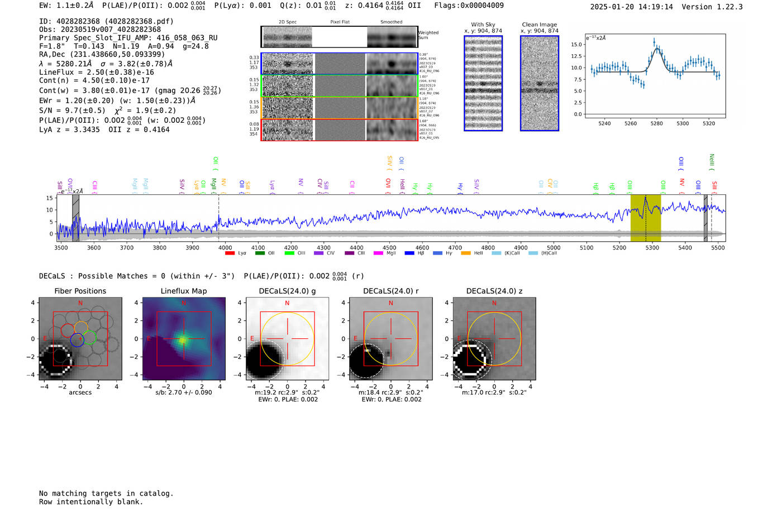The image size is (782, 532).
Task: Click the Pixel Flat column header
Action: [x=340, y=22]
